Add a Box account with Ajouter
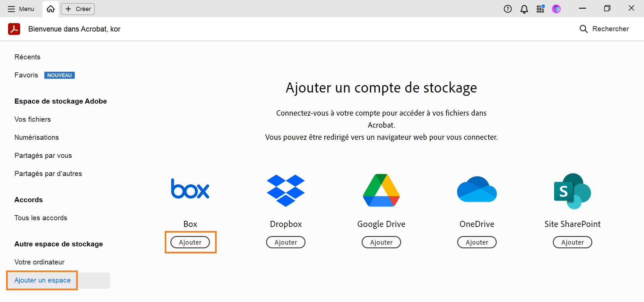The height and width of the screenshot is (302, 644). (190, 242)
